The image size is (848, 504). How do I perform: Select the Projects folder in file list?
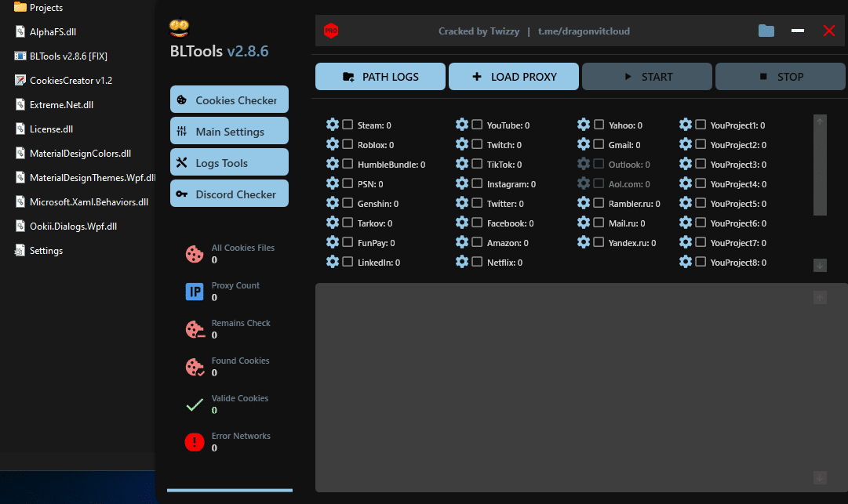[x=38, y=8]
